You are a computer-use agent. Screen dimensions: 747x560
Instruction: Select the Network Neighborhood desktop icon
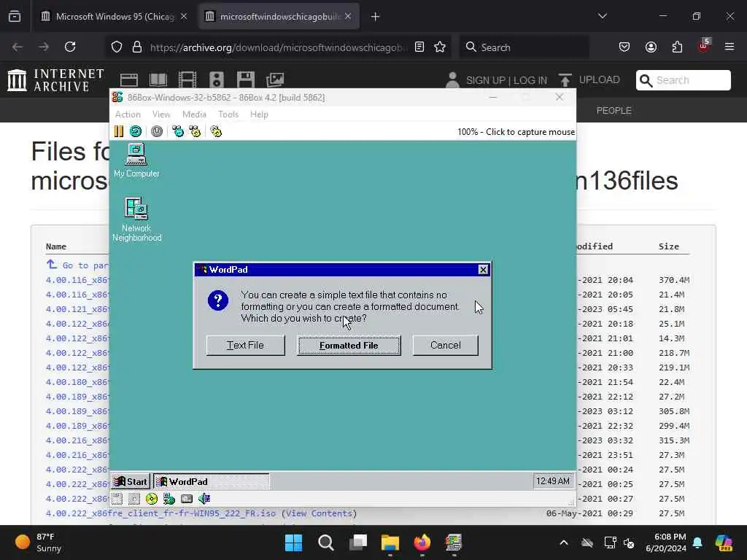(x=136, y=219)
